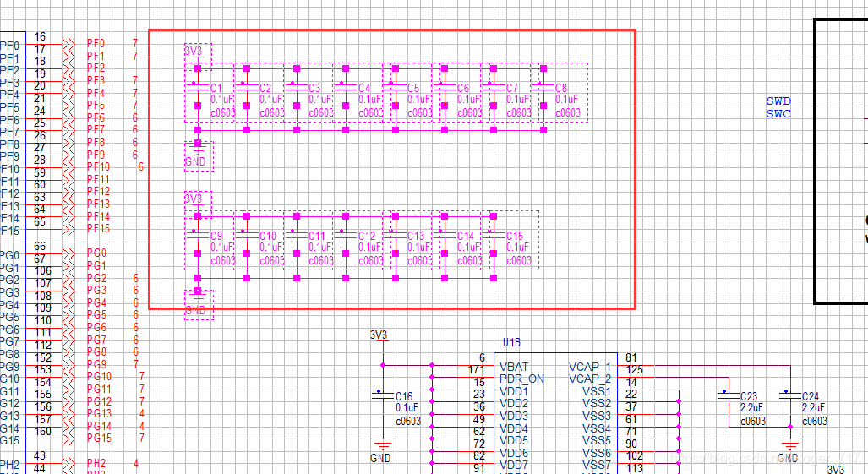
Task: Click the blue SWD text label
Action: click(778, 101)
